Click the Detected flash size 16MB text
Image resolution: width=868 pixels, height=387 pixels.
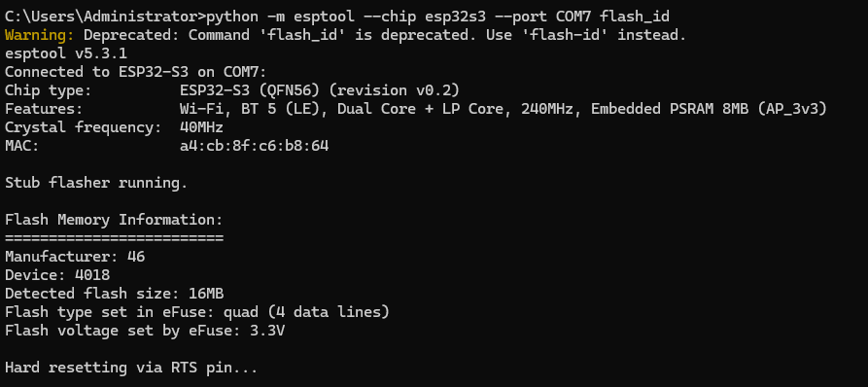pos(114,294)
